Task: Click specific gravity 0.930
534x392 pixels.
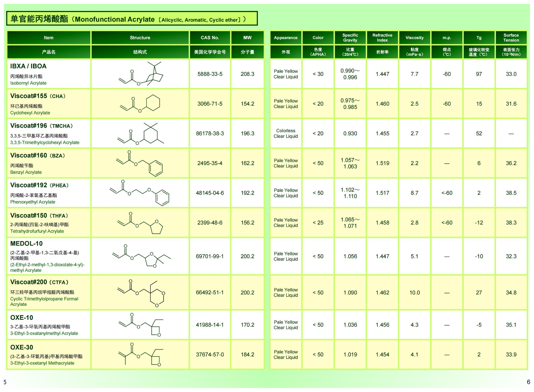Action: pyautogui.click(x=350, y=133)
